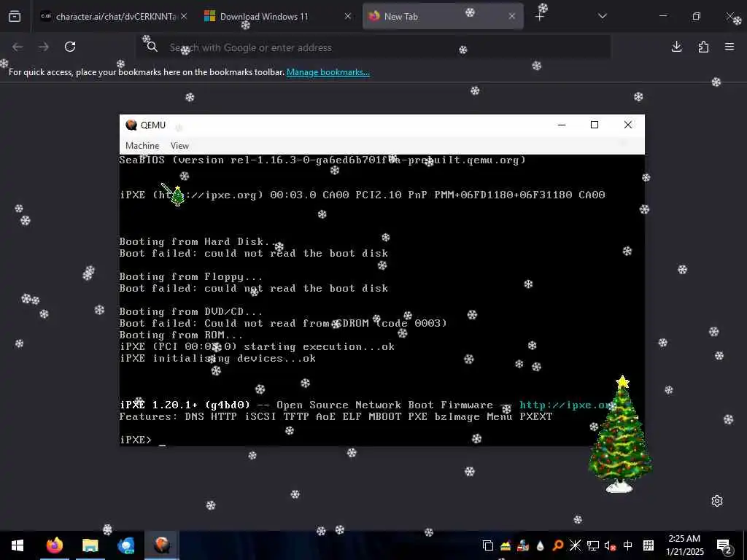Expand the list all tabs chevron
Screen dimensions: 747x560
[602, 16]
